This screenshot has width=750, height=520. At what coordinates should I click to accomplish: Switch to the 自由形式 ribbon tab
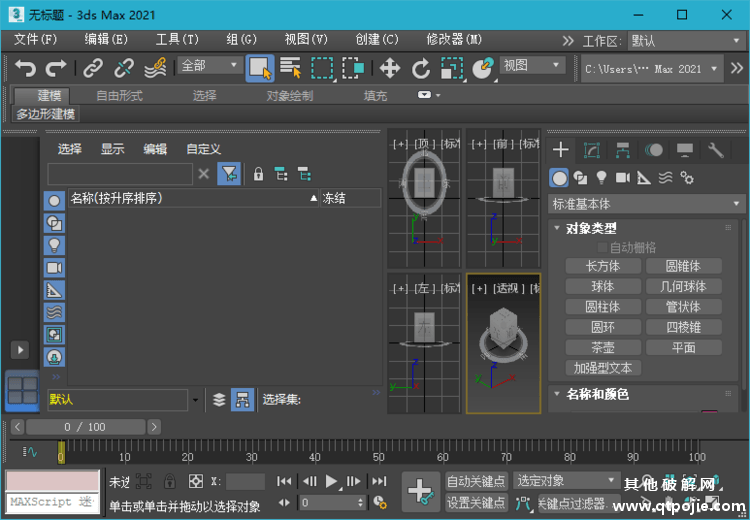pyautogui.click(x=120, y=96)
